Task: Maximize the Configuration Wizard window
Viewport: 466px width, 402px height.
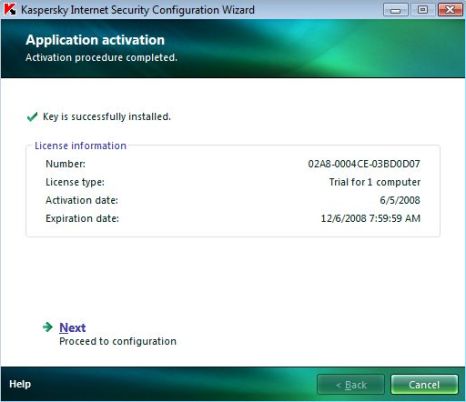Action: (423, 10)
